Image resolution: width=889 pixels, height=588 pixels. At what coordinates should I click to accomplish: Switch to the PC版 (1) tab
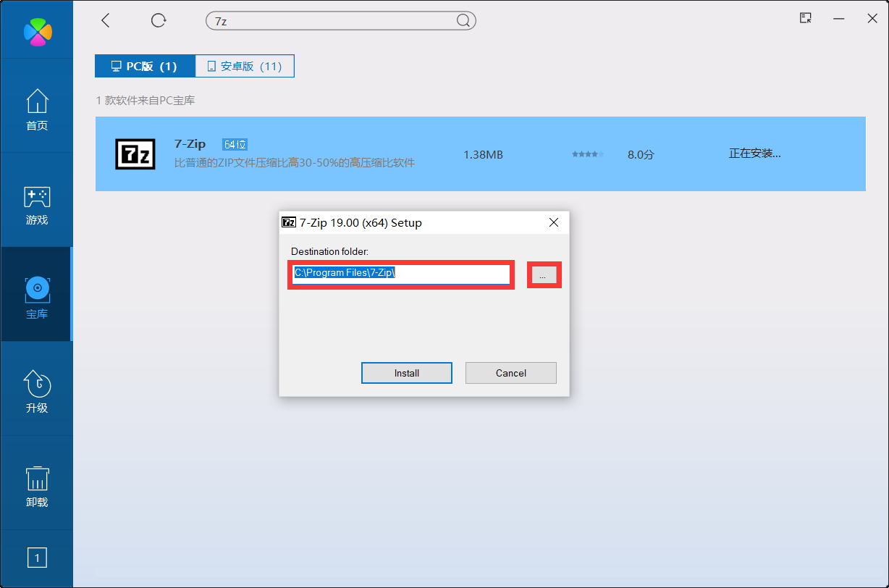coord(145,66)
